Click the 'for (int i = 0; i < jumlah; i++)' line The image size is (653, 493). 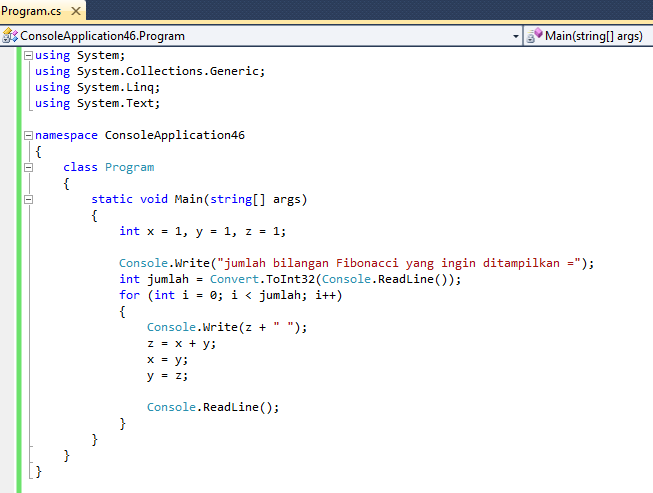pyautogui.click(x=231, y=295)
